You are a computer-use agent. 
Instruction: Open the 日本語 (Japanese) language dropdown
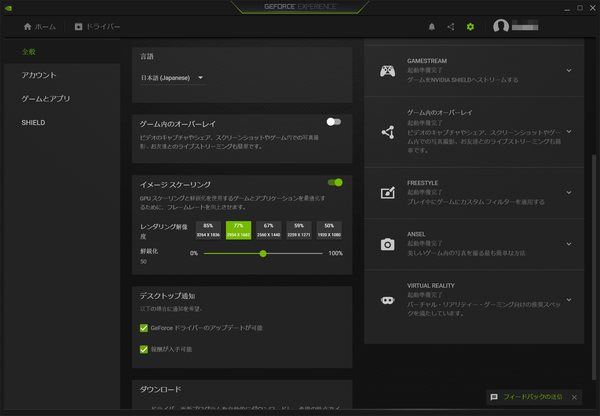click(x=173, y=78)
